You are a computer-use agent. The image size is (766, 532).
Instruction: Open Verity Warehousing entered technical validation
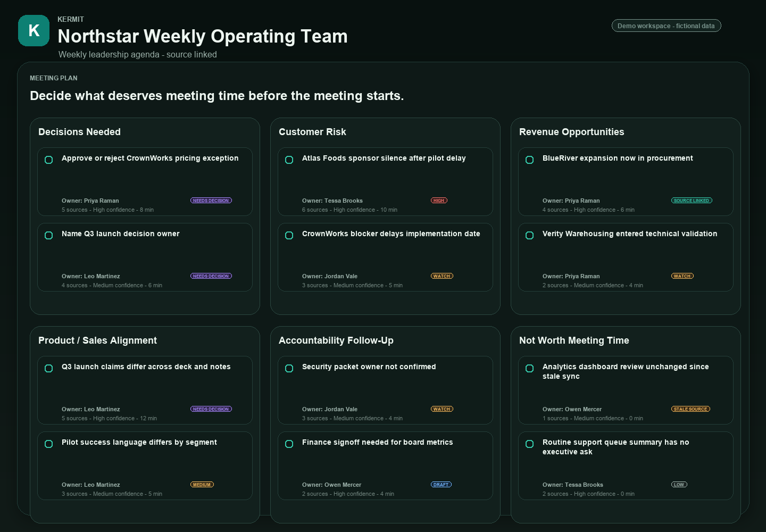[630, 234]
